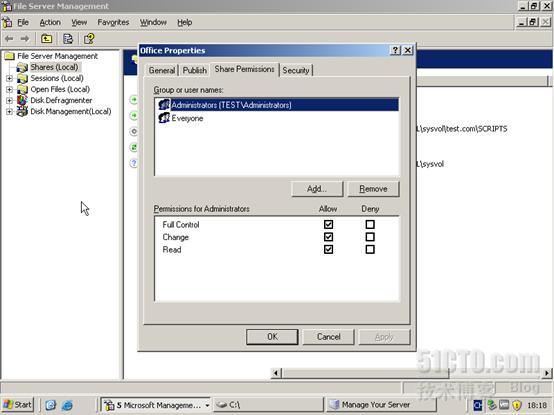The height and width of the screenshot is (415, 554).
Task: Select Shares (Local) tree item
Action: pos(54,67)
